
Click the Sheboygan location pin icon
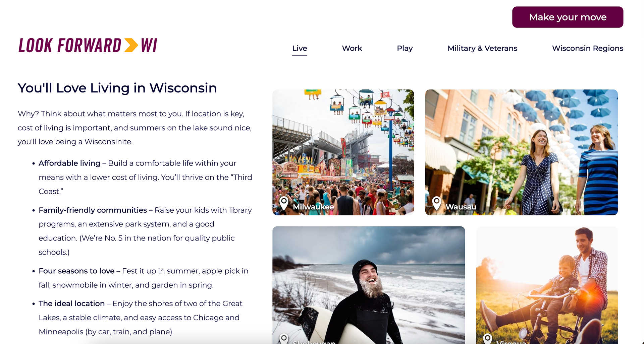tap(284, 339)
